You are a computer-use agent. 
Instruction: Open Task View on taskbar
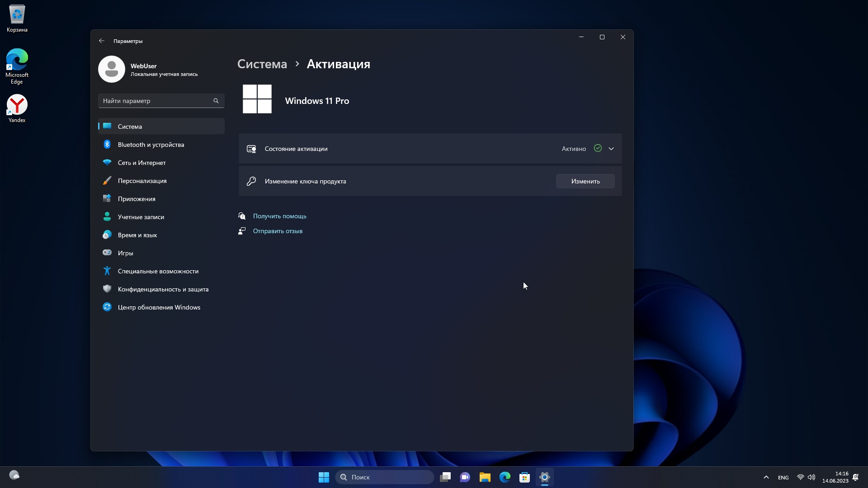[445, 477]
